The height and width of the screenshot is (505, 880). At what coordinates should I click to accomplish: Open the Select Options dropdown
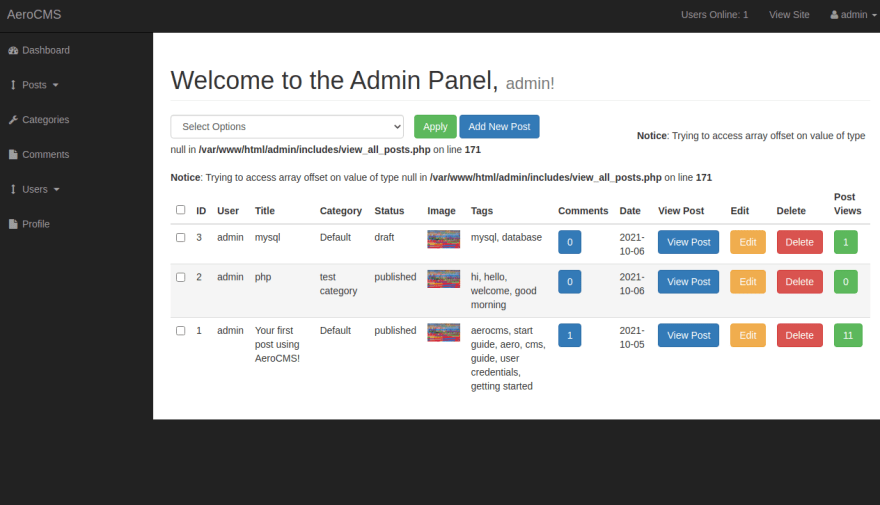tap(287, 127)
